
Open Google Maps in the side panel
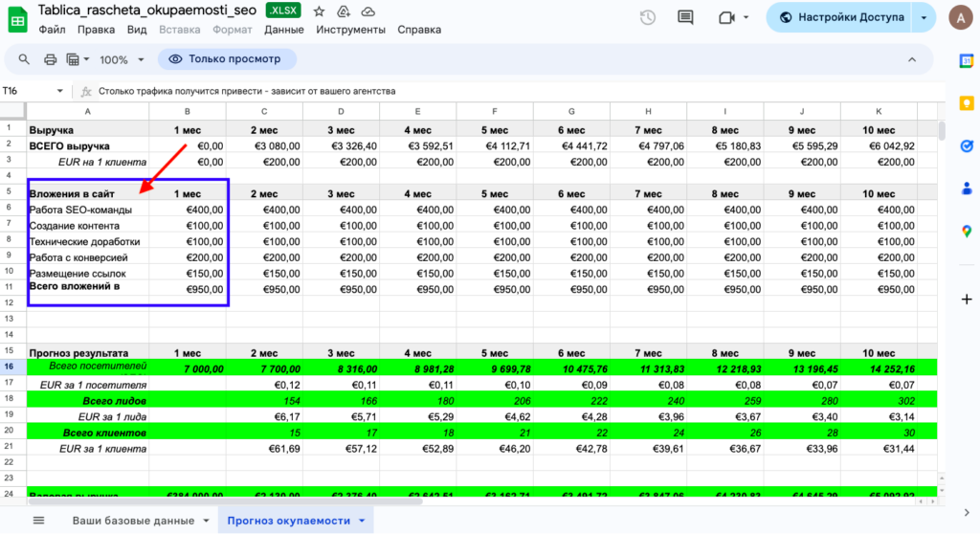coord(966,231)
